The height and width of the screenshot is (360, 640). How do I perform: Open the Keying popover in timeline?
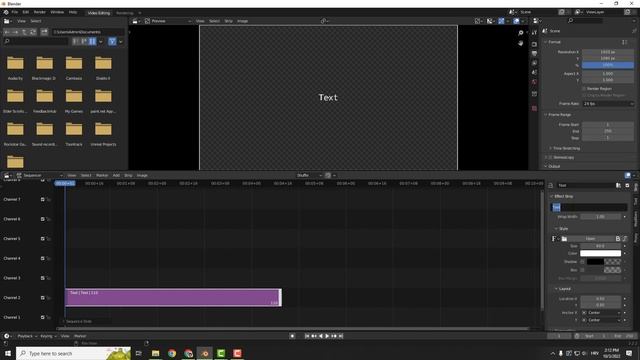pyautogui.click(x=48, y=336)
